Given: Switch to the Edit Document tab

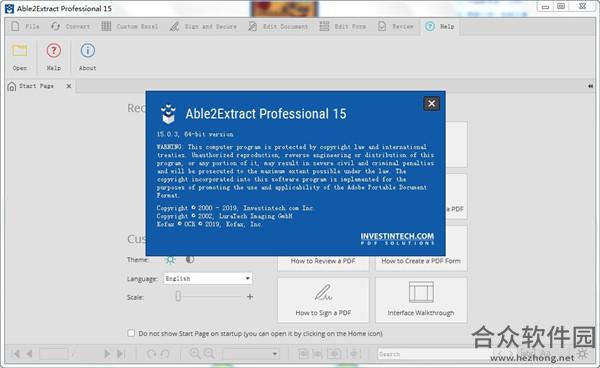Looking at the screenshot, I should pos(278,26).
